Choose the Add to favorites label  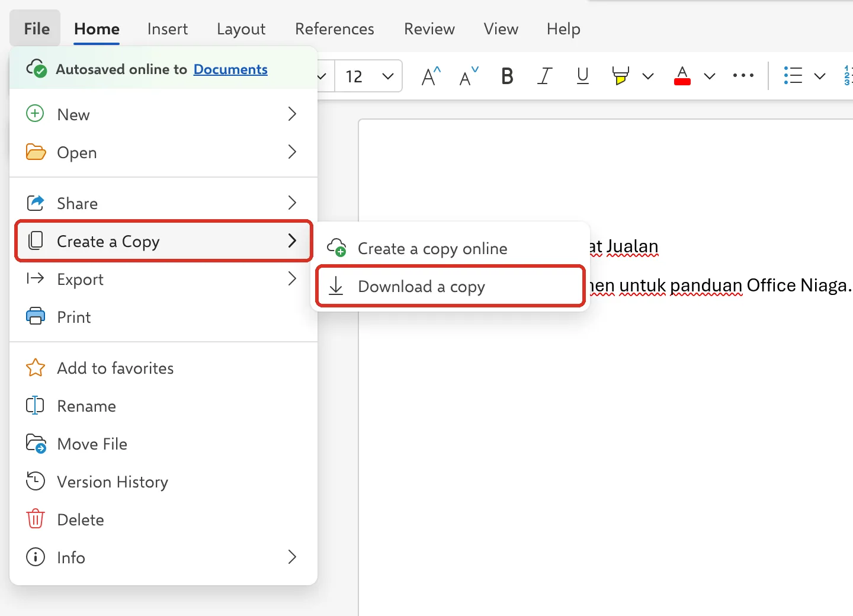pos(116,368)
